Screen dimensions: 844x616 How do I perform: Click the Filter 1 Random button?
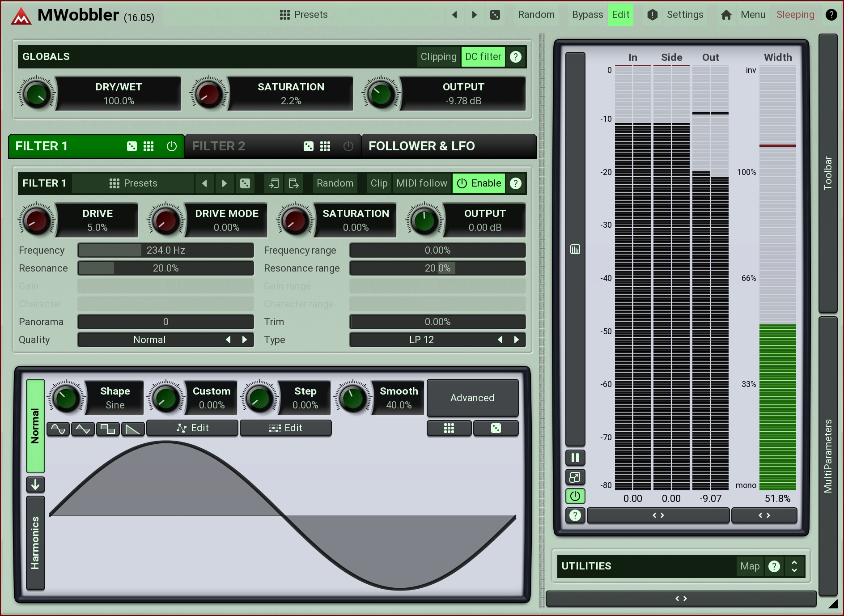[335, 183]
